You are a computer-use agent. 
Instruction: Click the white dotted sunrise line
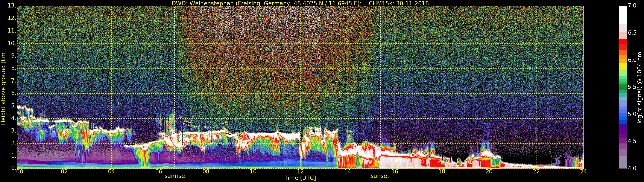coord(175,75)
